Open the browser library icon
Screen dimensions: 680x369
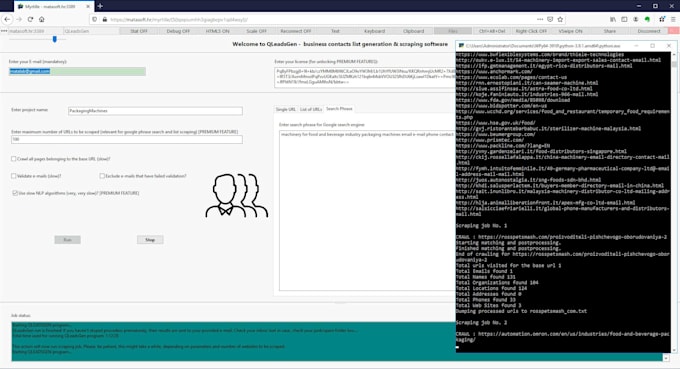click(x=613, y=20)
